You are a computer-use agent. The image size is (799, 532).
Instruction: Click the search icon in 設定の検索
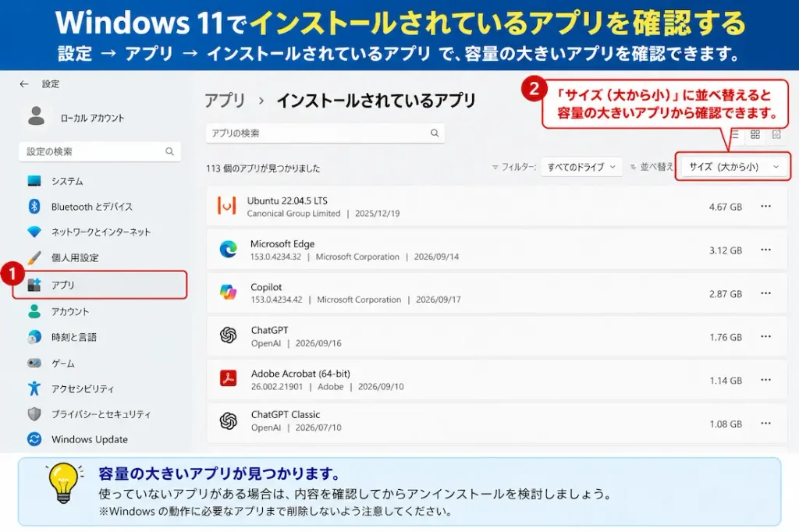tap(169, 151)
